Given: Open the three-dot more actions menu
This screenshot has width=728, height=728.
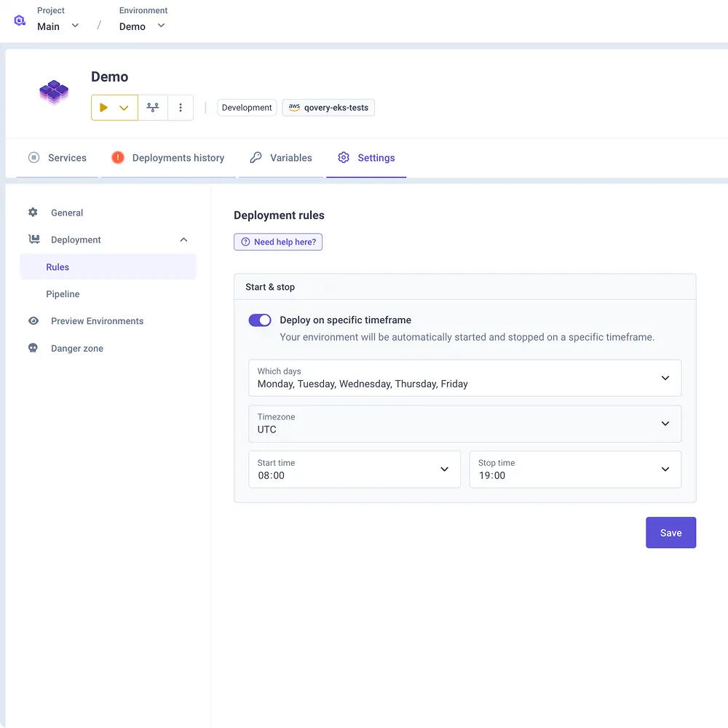Looking at the screenshot, I should coord(181,108).
